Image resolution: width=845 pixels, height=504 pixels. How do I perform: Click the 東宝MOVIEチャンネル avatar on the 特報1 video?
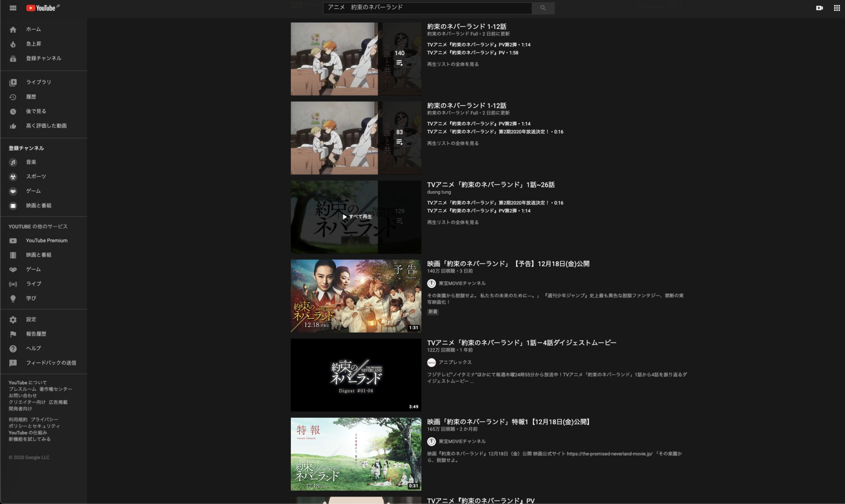click(x=431, y=441)
